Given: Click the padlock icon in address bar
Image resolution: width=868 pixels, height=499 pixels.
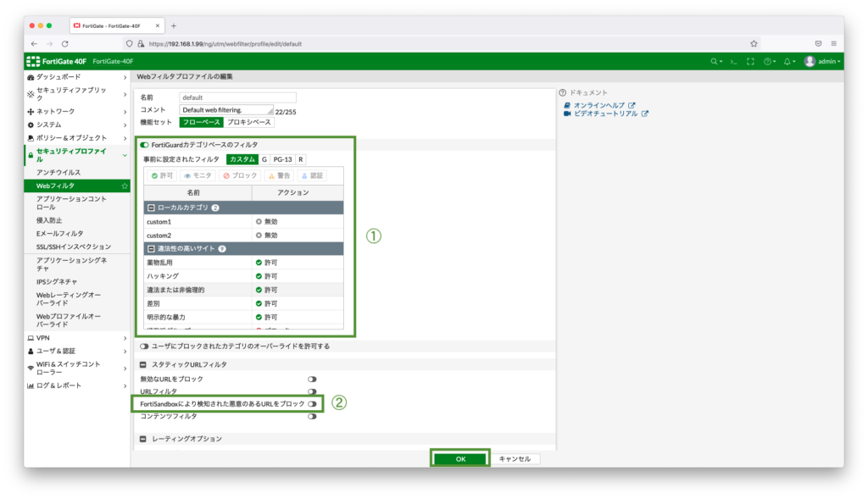Looking at the screenshot, I should [x=141, y=44].
